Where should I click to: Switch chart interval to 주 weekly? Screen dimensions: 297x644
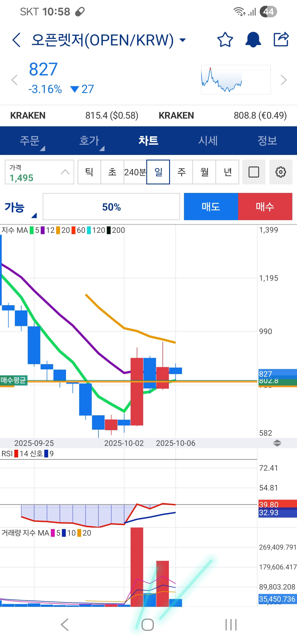point(181,172)
